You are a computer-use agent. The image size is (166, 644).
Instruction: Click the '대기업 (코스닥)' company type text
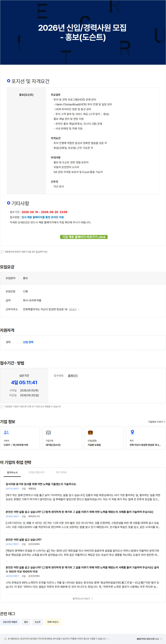tap(53, 445)
